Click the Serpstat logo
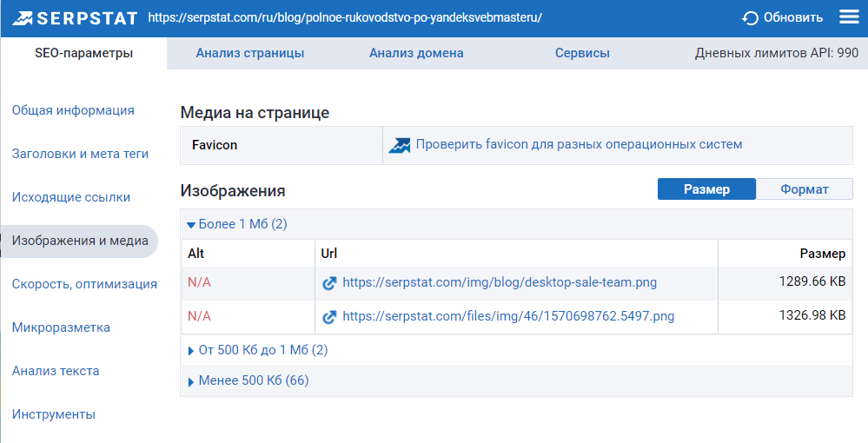Screen dimensions: 868x443 coord(75,18)
